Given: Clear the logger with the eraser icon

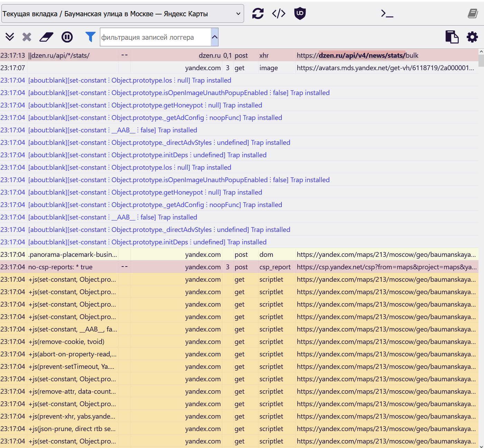Looking at the screenshot, I should pyautogui.click(x=46, y=37).
